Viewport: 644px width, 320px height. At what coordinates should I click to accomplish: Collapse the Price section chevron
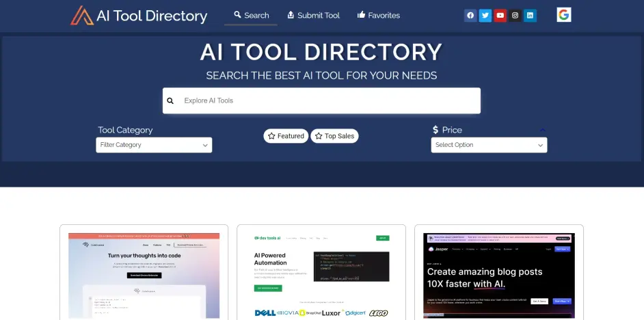pos(543,130)
